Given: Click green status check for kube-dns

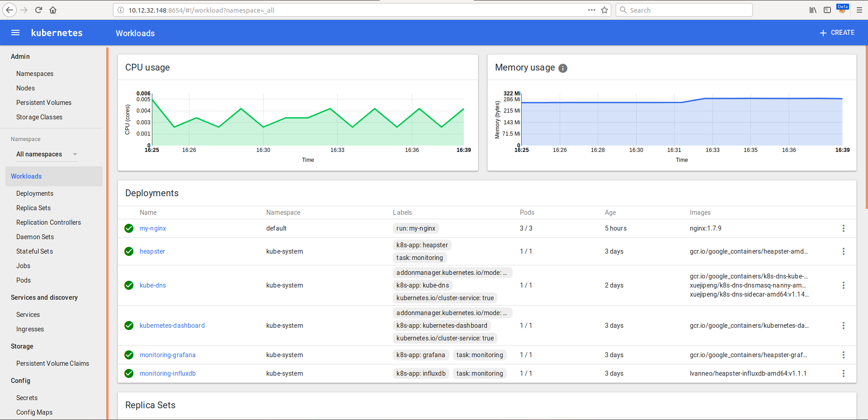Looking at the screenshot, I should click(x=129, y=285).
